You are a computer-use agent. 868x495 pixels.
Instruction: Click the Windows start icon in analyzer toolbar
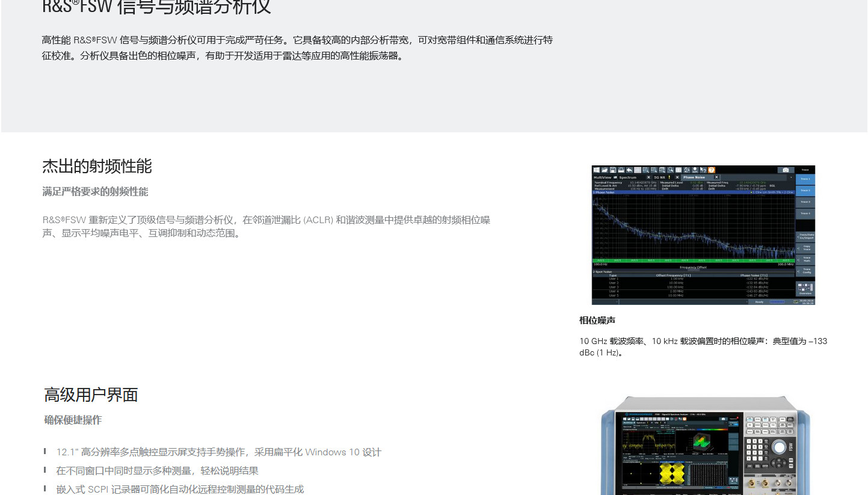click(597, 170)
